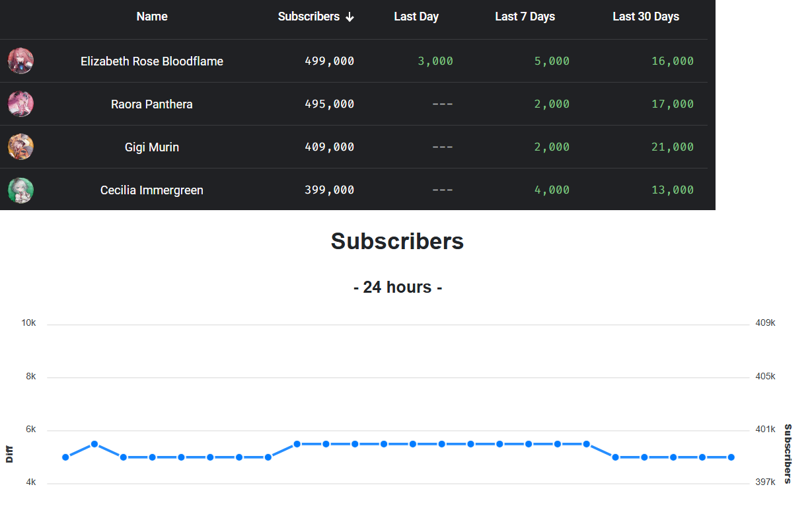Sort by the Last 30 Days header
Screen dimensions: 812x528
[646, 17]
